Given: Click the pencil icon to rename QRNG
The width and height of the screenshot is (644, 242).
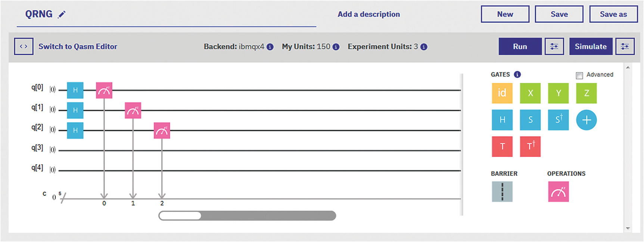Looking at the screenshot, I should [x=62, y=15].
